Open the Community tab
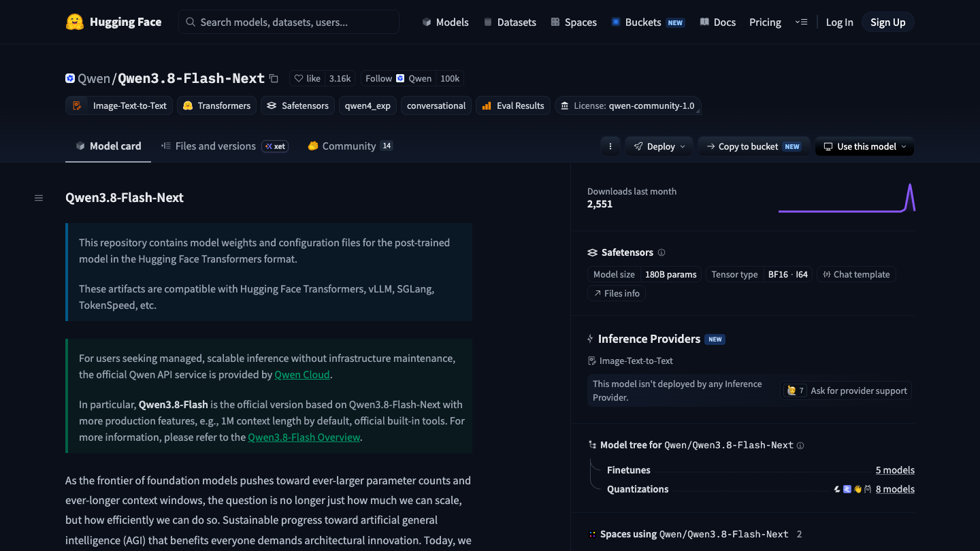980x551 pixels. coord(350,146)
